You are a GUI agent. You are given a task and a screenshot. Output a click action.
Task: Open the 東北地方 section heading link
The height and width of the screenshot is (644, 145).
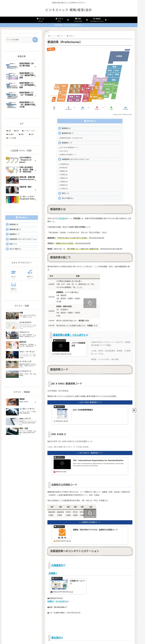click(x=57, y=638)
